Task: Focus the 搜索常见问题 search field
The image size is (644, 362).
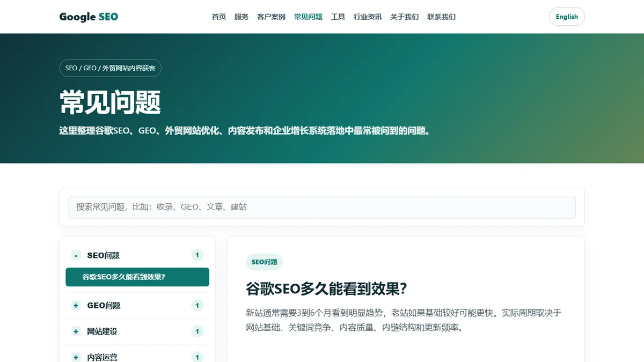Action: (x=322, y=207)
